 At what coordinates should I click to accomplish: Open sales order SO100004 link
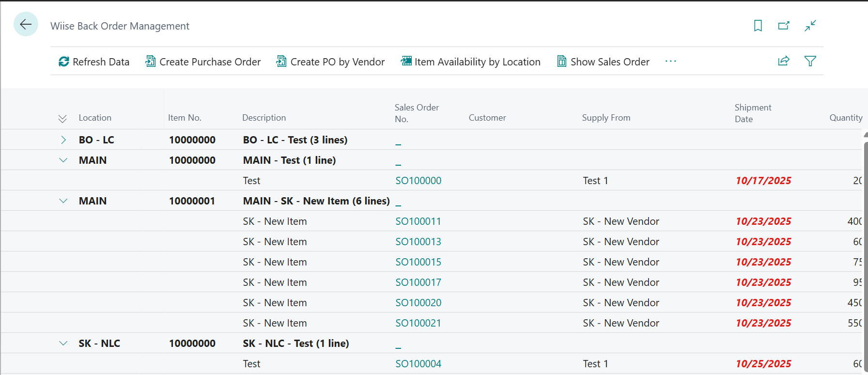pyautogui.click(x=418, y=364)
